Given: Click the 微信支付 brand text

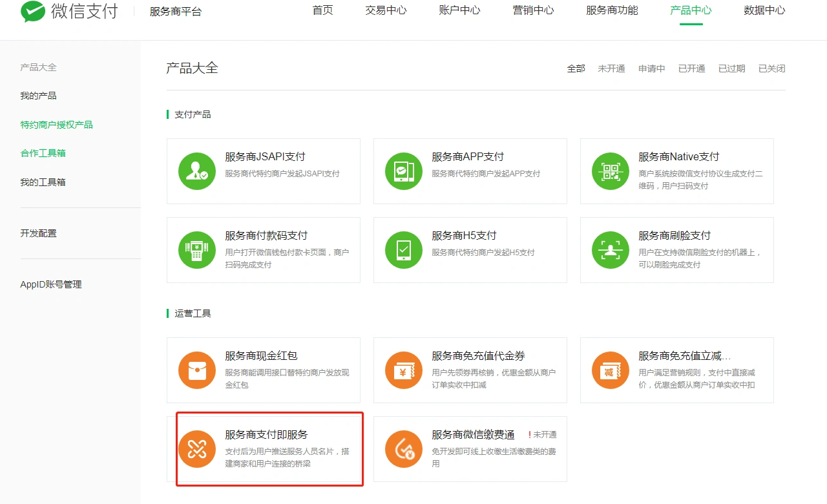Looking at the screenshot, I should tap(84, 11).
